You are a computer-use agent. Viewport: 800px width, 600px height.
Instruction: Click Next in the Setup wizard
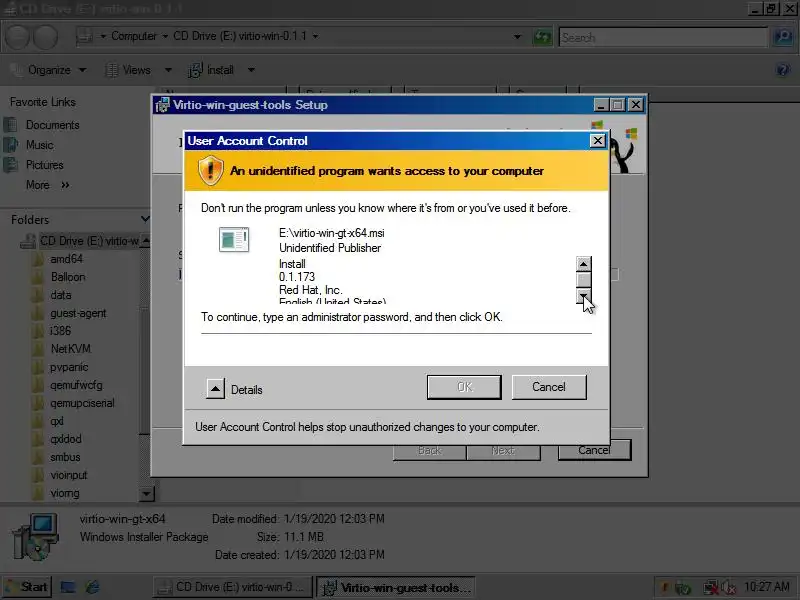(503, 451)
